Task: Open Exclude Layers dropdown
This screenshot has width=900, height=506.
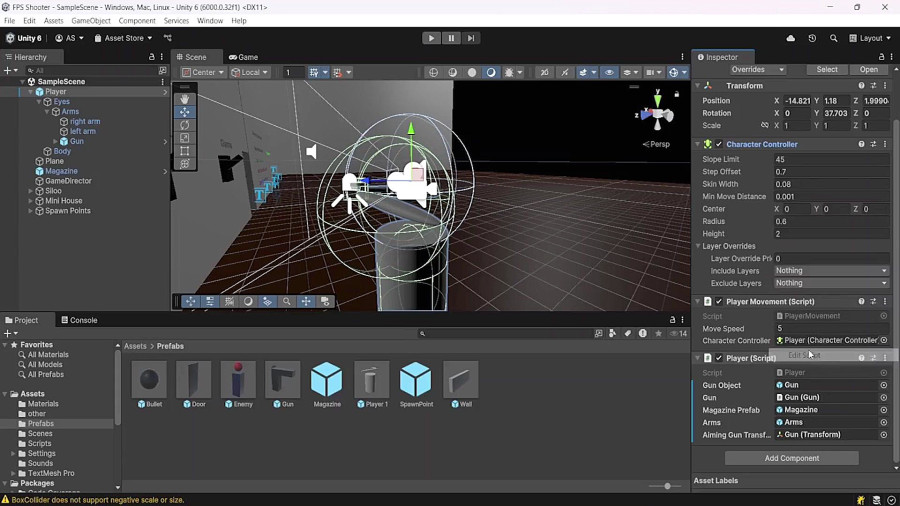Action: coord(831,283)
